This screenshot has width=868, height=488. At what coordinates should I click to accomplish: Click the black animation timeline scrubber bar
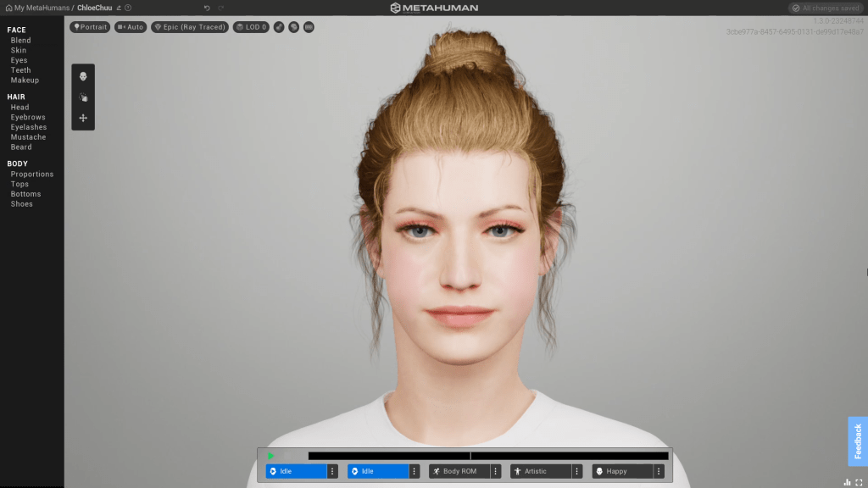pyautogui.click(x=487, y=456)
